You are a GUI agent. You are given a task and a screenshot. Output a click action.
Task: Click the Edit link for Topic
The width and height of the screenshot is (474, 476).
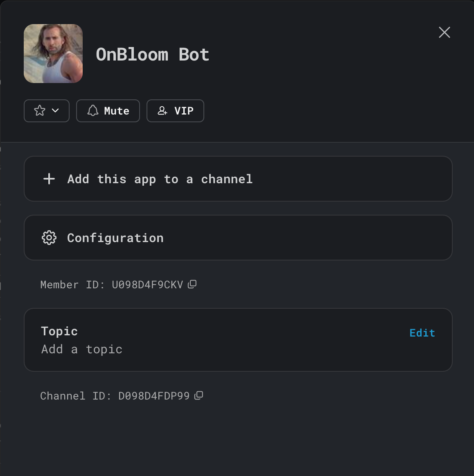coord(422,333)
